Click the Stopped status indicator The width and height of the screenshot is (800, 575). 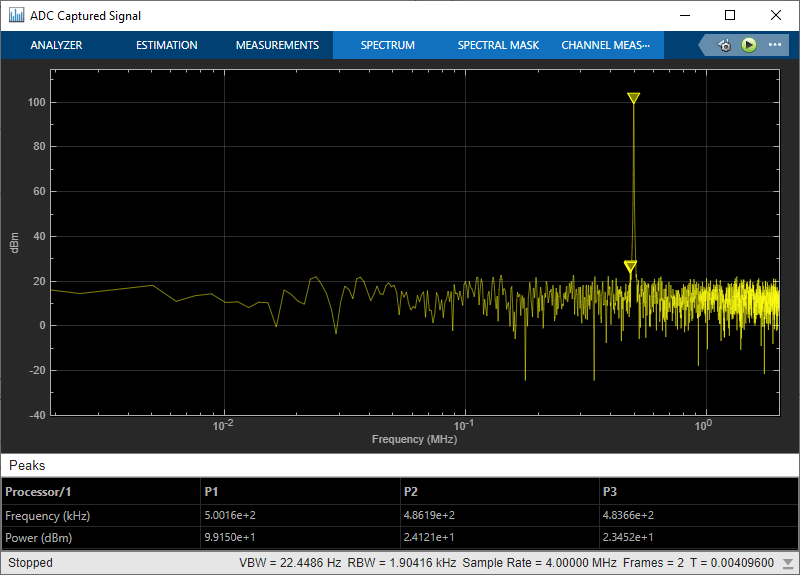click(x=30, y=563)
